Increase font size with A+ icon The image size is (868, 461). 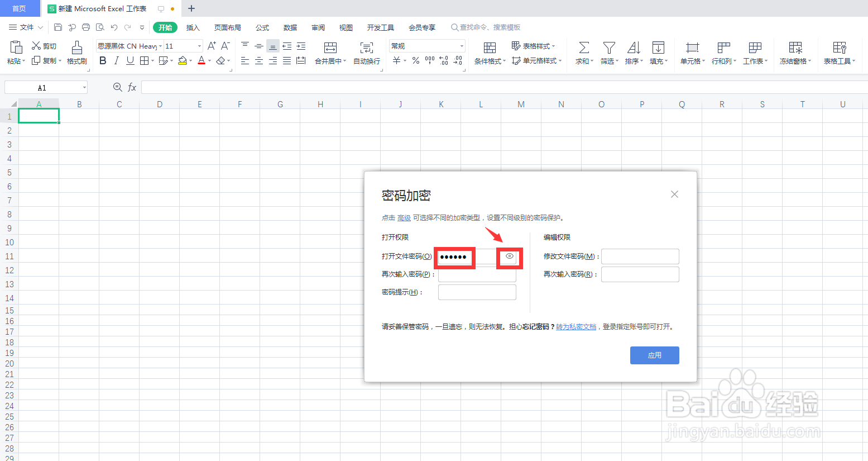point(212,46)
